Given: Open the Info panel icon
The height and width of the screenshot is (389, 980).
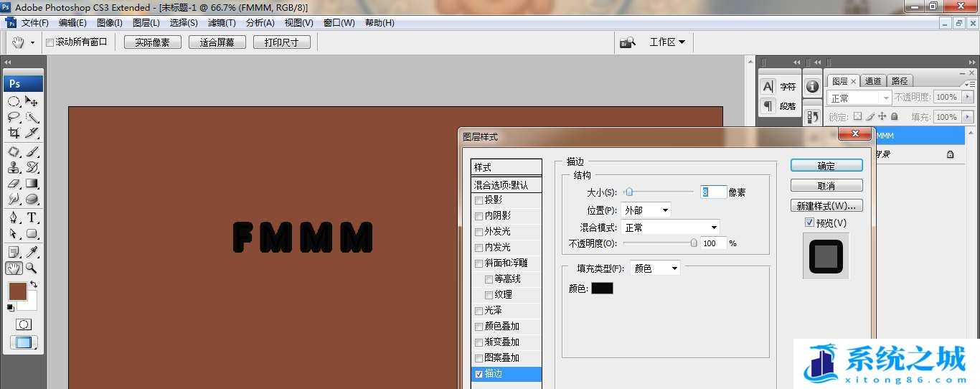Looking at the screenshot, I should (x=812, y=86).
